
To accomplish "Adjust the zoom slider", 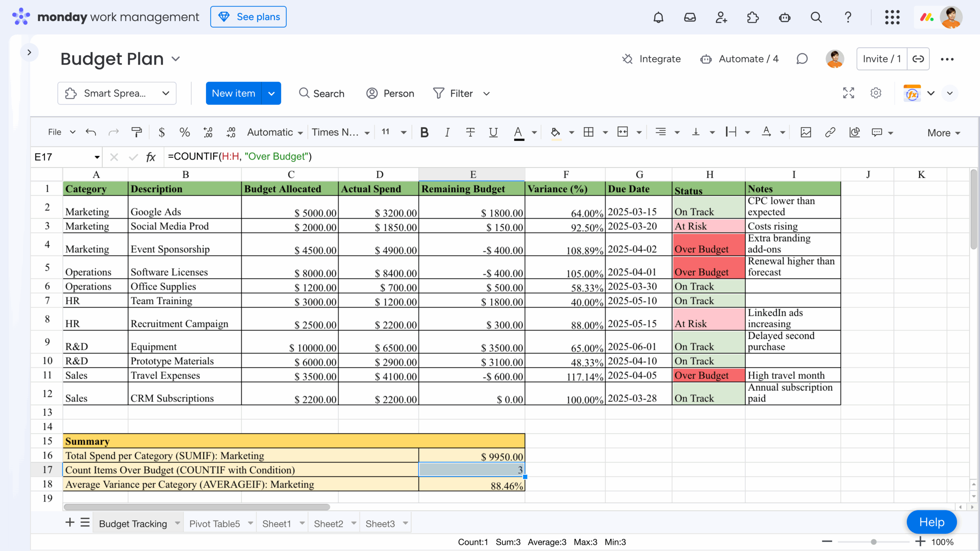I will 873,541.
